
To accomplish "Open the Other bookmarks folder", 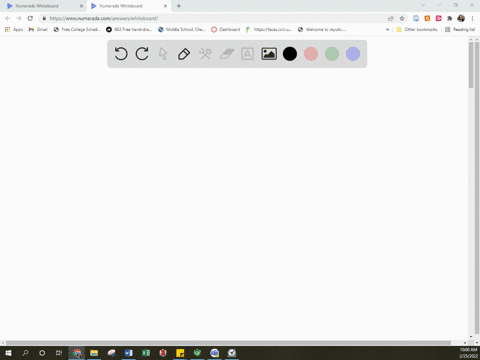I will click(x=417, y=29).
